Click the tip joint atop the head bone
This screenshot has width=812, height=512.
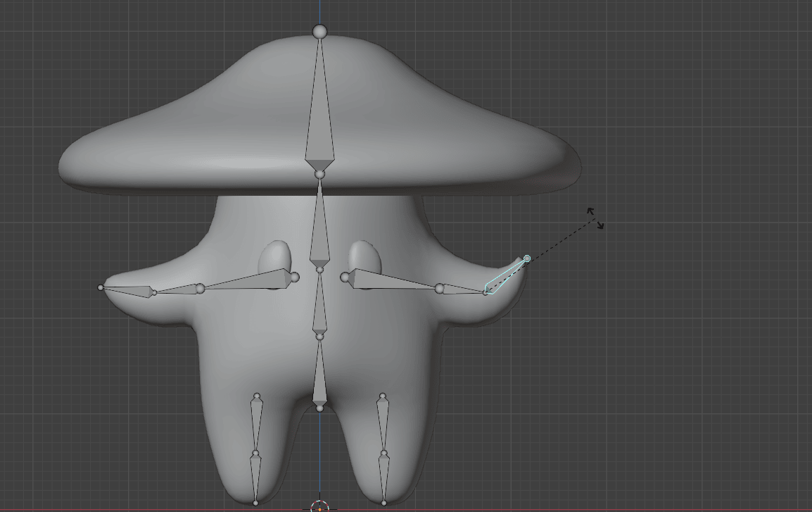[319, 32]
